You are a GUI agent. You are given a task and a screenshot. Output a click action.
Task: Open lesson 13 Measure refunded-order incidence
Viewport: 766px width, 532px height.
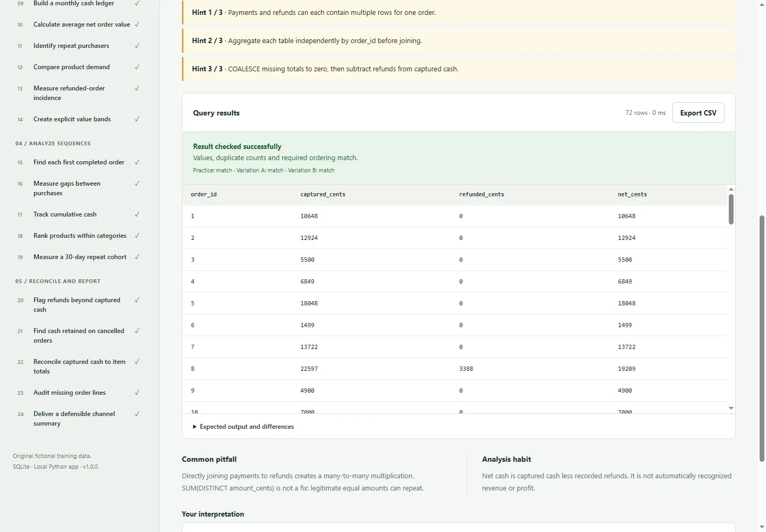[79, 93]
